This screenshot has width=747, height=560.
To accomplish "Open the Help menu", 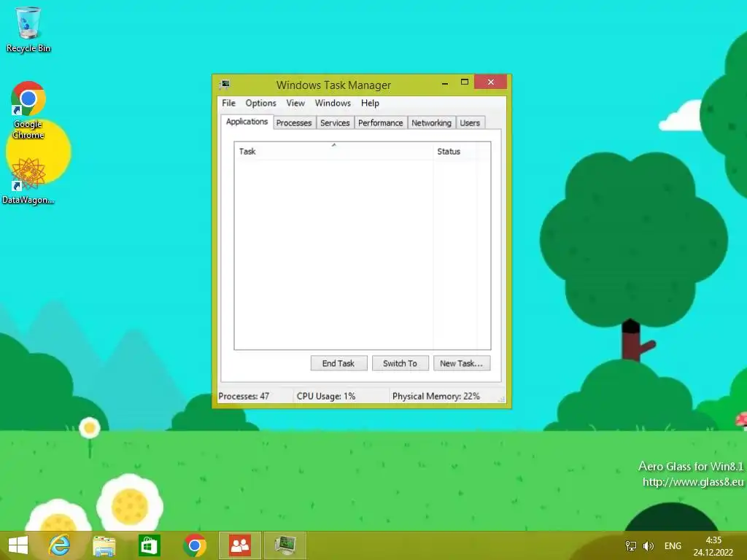I will [x=370, y=103].
